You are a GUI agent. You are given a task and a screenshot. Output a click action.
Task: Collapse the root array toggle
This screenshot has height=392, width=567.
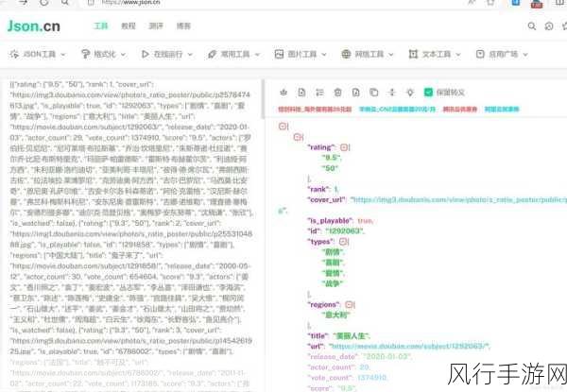click(283, 126)
